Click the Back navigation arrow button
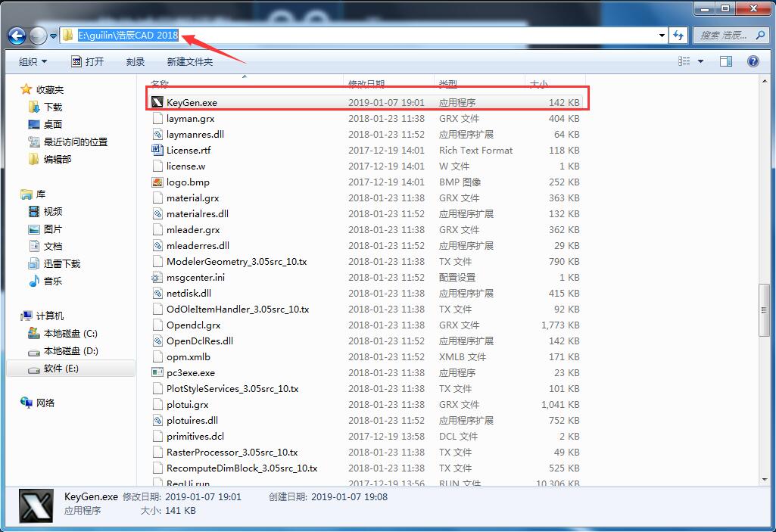The height and width of the screenshot is (532, 776). pyautogui.click(x=17, y=36)
